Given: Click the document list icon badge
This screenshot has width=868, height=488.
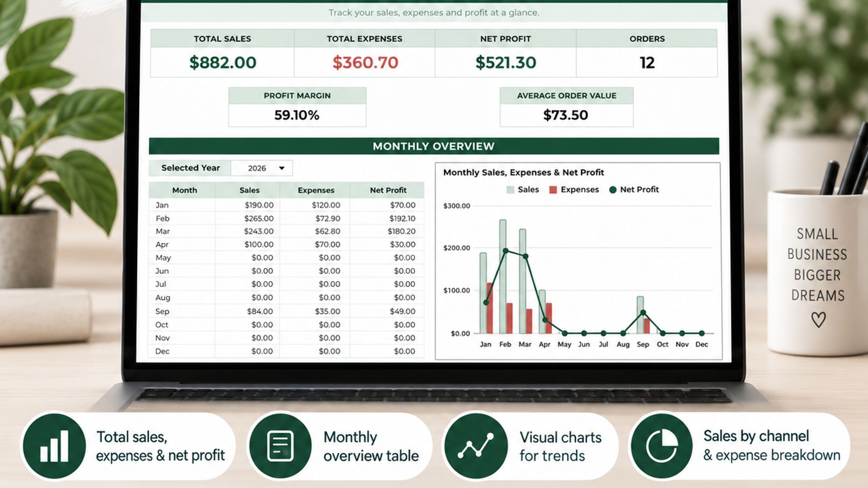Looking at the screenshot, I should coord(280,446).
